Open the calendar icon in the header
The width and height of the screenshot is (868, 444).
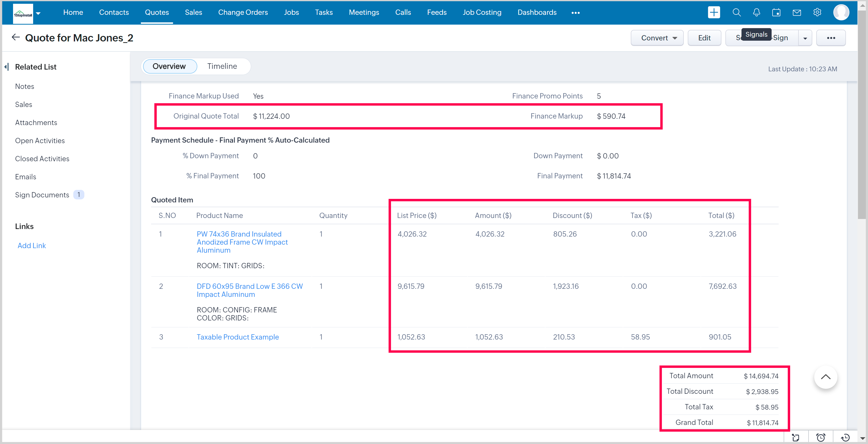776,13
